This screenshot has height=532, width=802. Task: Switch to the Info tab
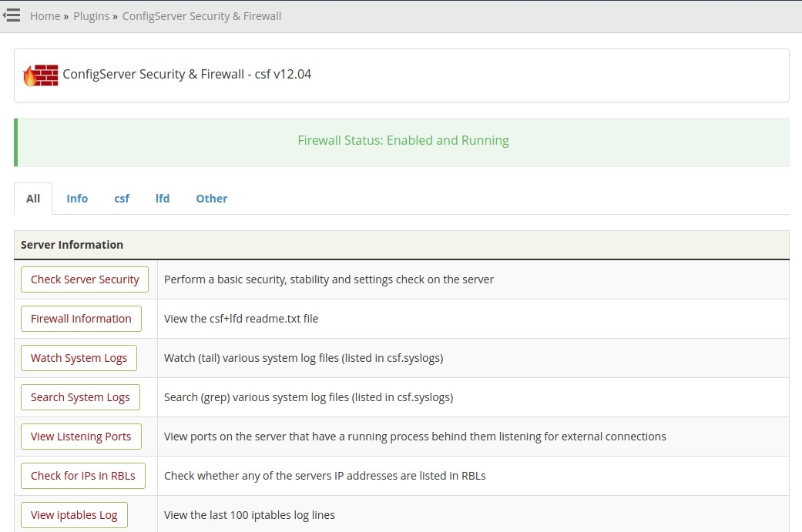tap(77, 199)
